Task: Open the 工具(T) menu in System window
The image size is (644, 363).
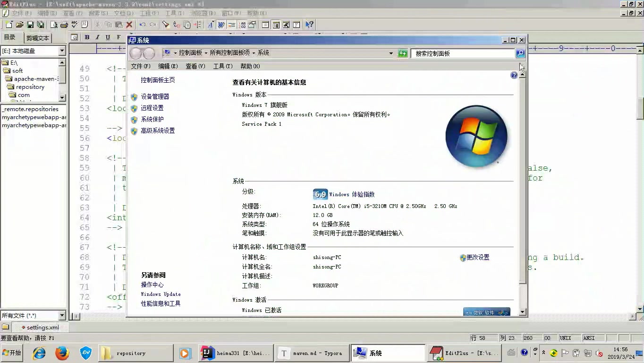Action: pos(223,66)
